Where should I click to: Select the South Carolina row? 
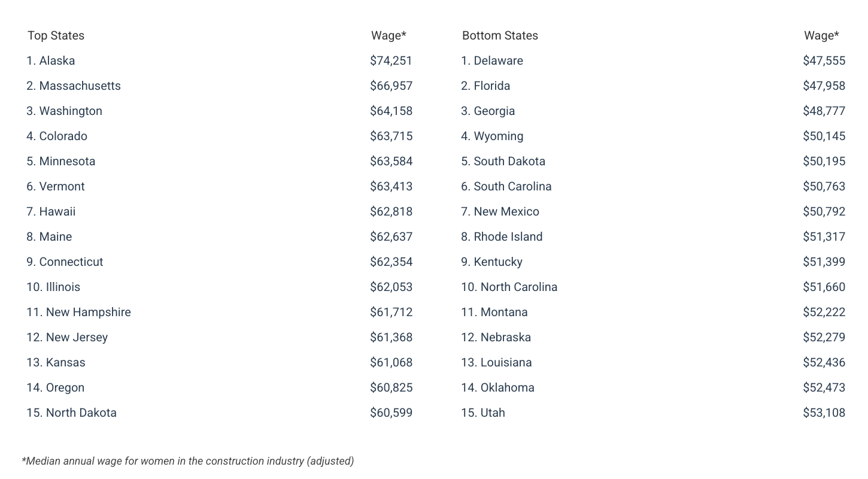pyautogui.click(x=506, y=186)
